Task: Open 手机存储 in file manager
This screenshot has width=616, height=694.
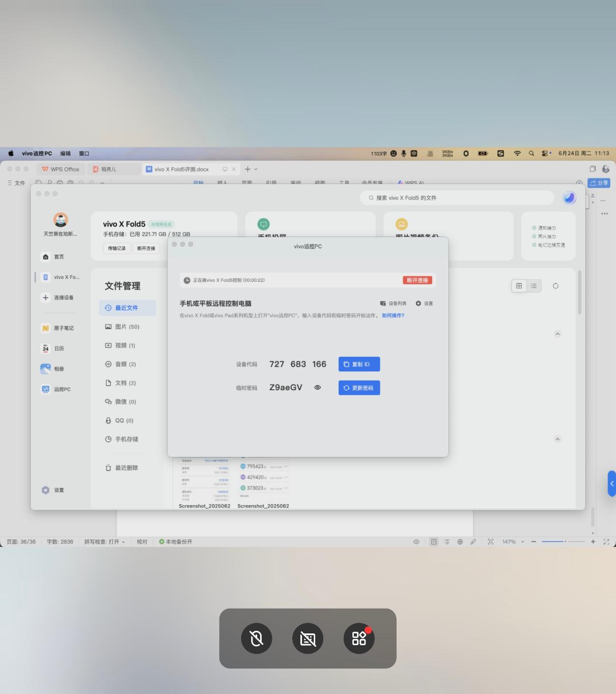Action: (x=121, y=439)
